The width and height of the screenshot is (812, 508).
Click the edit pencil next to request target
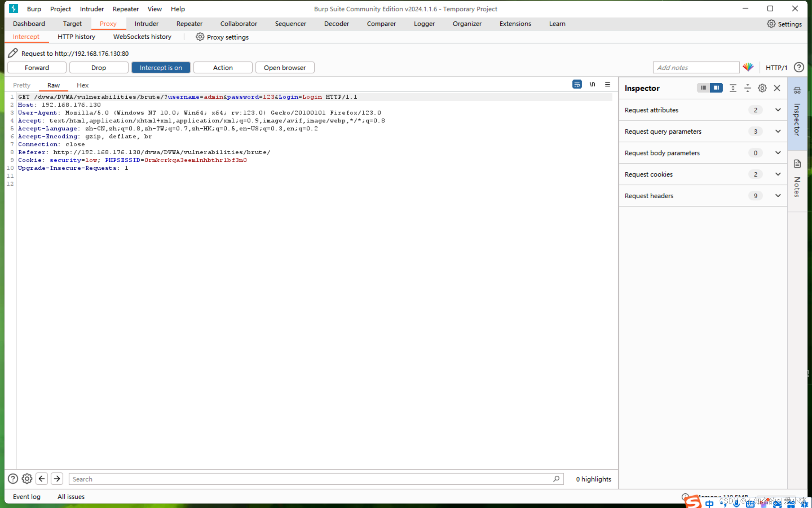click(13, 53)
